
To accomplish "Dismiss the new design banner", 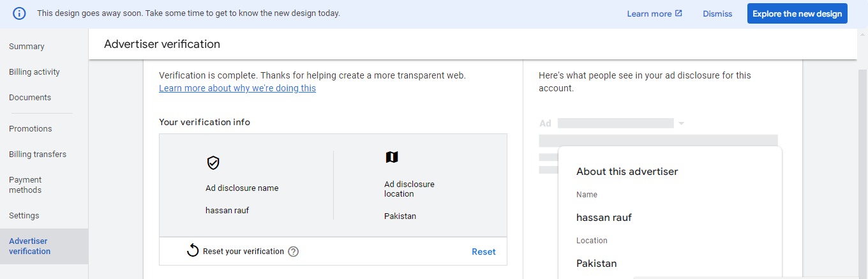I will [717, 13].
